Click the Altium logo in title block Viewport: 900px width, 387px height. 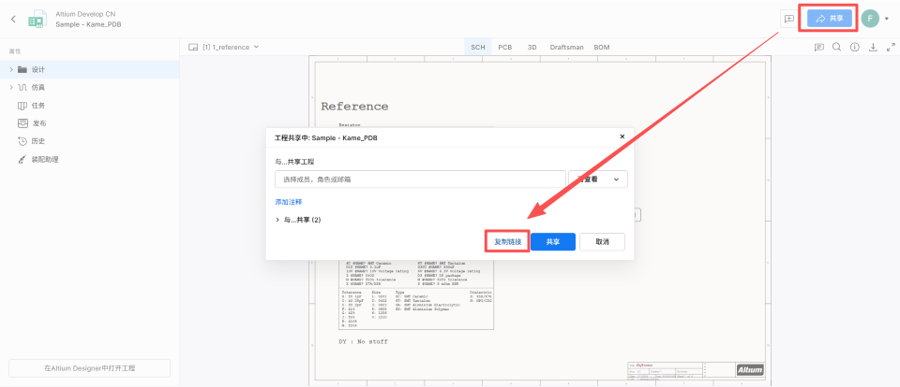(750, 370)
